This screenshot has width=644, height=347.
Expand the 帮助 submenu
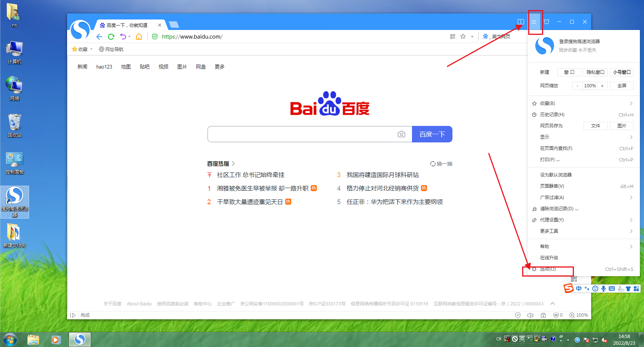tap(583, 247)
